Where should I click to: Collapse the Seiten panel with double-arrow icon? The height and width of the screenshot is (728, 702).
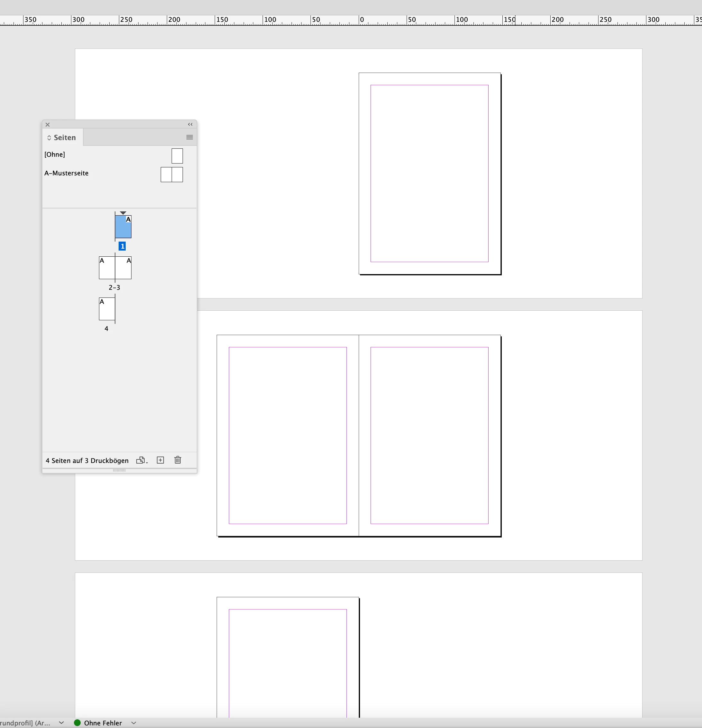point(190,124)
